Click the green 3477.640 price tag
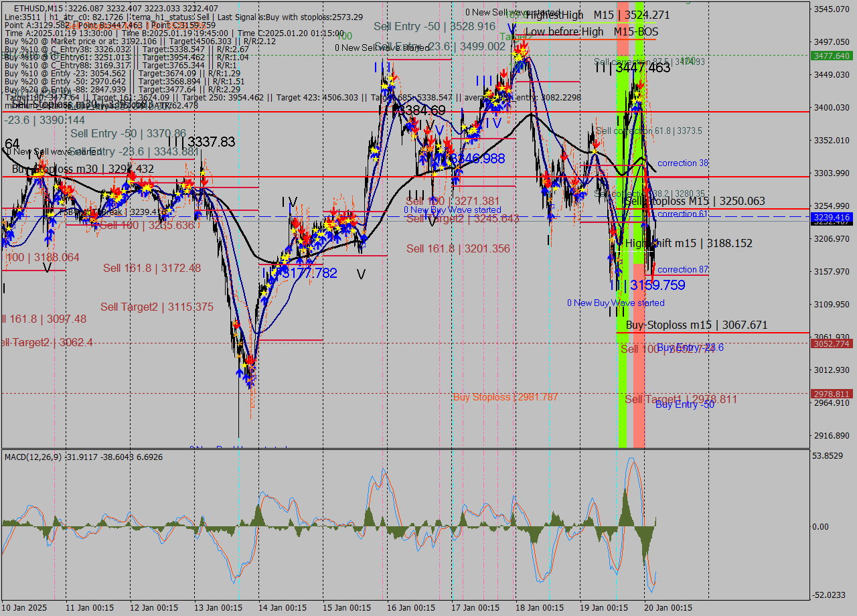The image size is (857, 616). 831,56
